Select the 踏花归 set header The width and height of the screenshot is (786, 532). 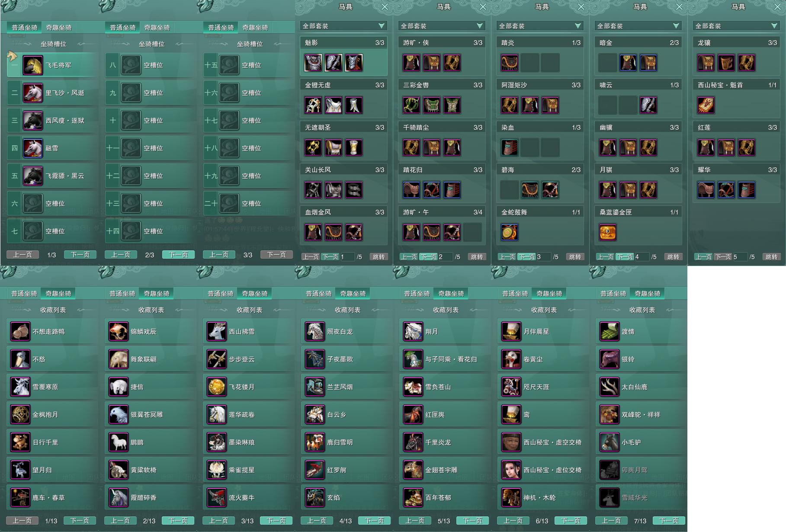pos(442,170)
